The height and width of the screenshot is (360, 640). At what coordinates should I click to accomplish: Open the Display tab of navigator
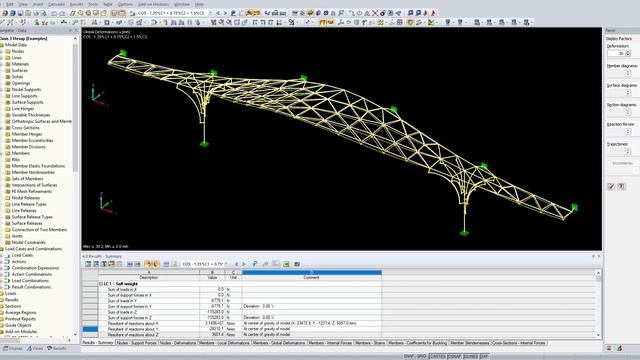point(13,349)
